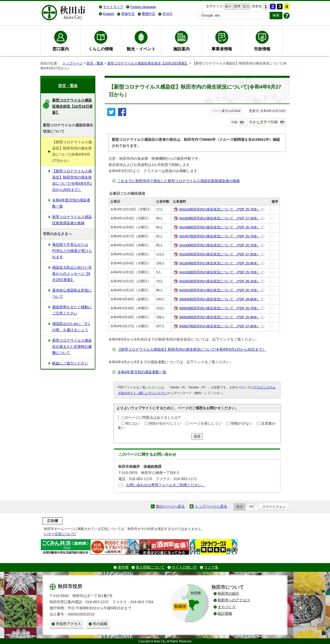Select background color 2 blue
The image size is (330, 644).
pyautogui.click(x=273, y=6)
